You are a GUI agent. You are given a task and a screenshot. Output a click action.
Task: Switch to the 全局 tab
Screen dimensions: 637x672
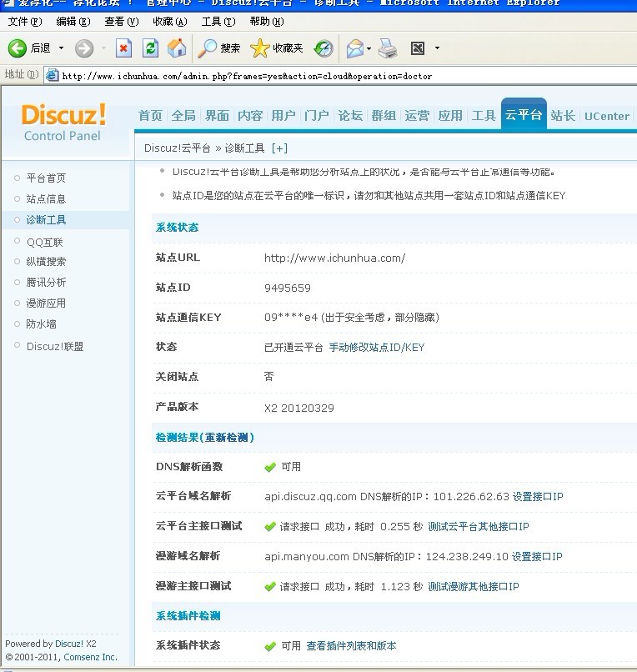tap(183, 115)
